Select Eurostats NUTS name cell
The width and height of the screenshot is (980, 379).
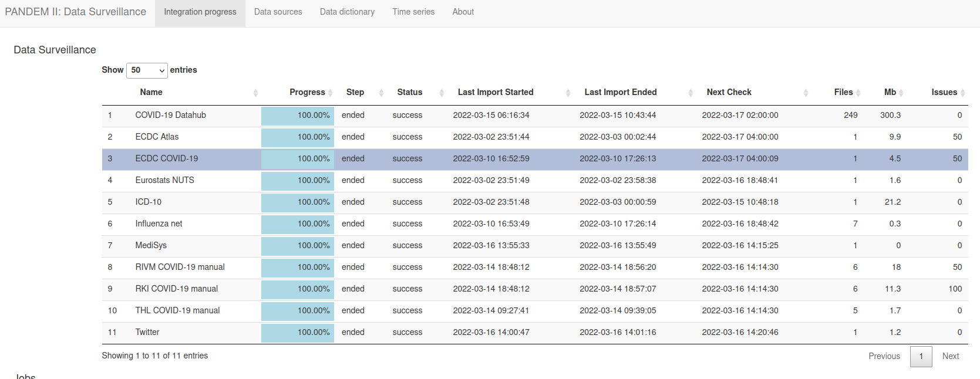(x=164, y=180)
